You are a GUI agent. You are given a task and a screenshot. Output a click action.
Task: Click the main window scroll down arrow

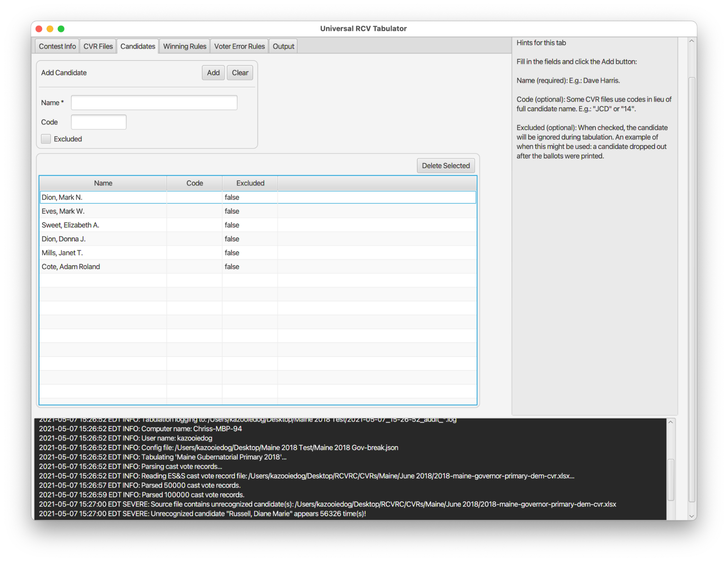click(692, 516)
